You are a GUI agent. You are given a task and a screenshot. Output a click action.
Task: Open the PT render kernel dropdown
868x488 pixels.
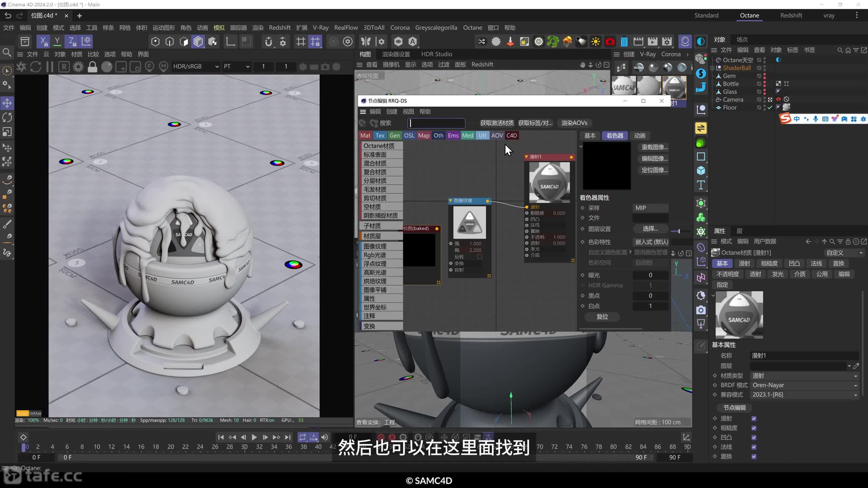click(x=236, y=66)
